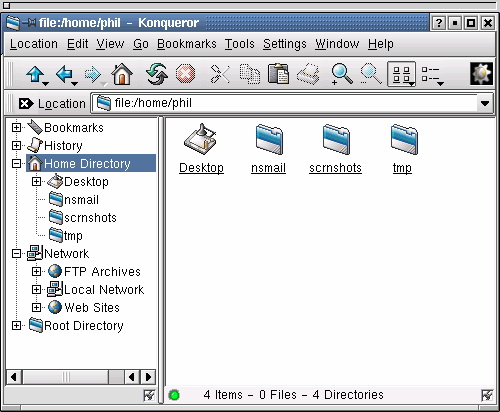
Task: Click the sidebar horizontal scrollbar thumb
Action: pyautogui.click(x=65, y=377)
